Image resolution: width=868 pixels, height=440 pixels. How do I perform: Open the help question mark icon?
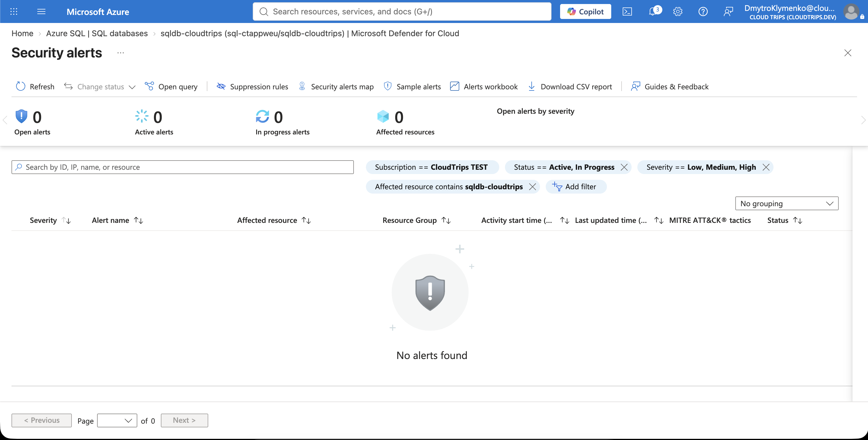tap(703, 11)
